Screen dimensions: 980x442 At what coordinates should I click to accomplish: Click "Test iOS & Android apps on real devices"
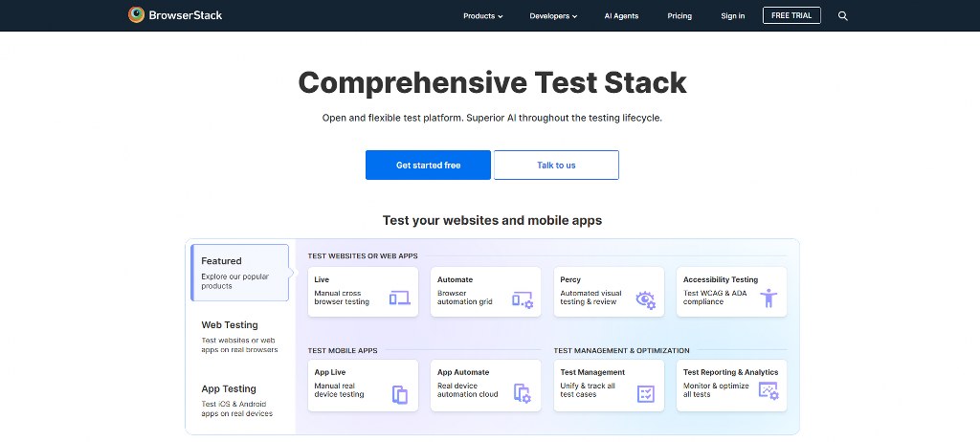click(237, 409)
